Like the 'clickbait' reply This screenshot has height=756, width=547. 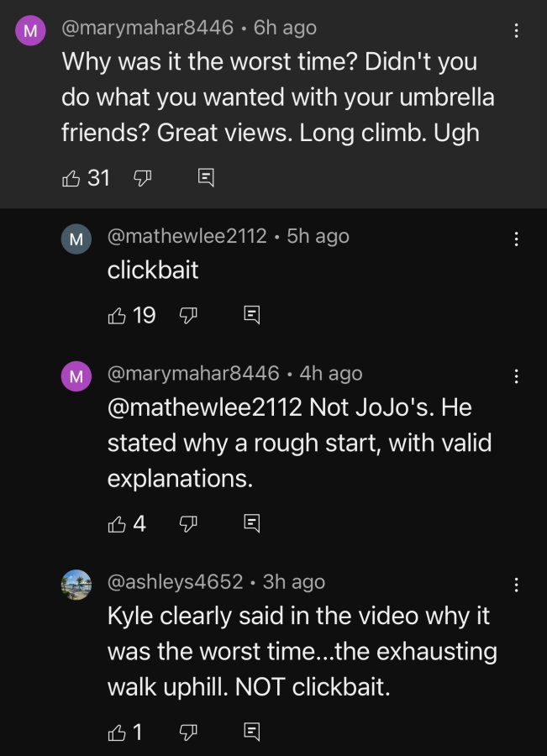coord(117,315)
